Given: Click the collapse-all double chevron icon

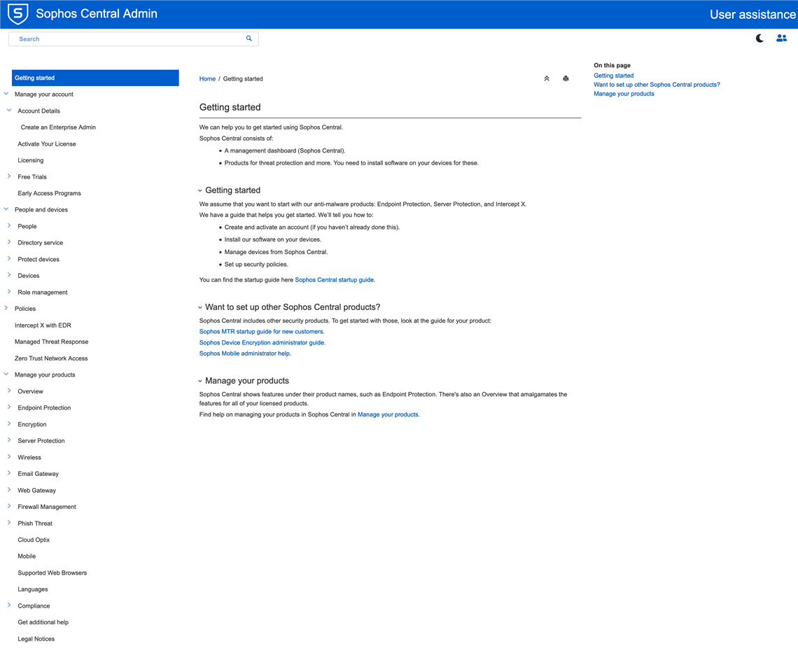Looking at the screenshot, I should 547,78.
